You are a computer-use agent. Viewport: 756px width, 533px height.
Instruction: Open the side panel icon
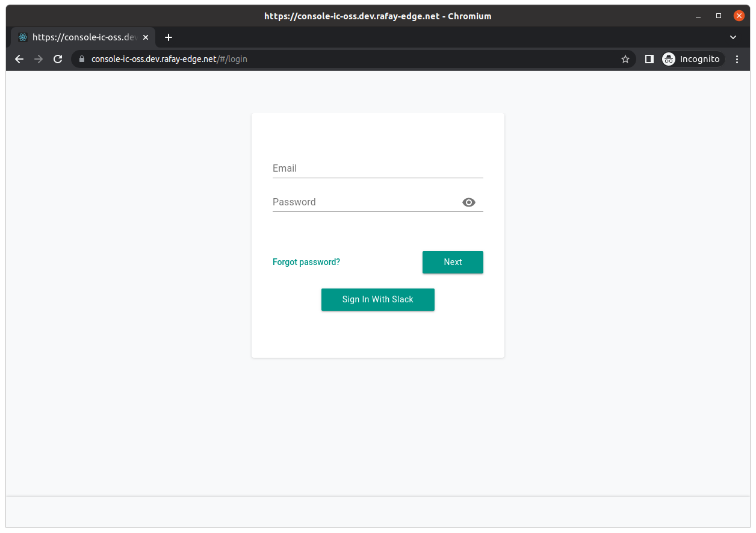pos(649,59)
